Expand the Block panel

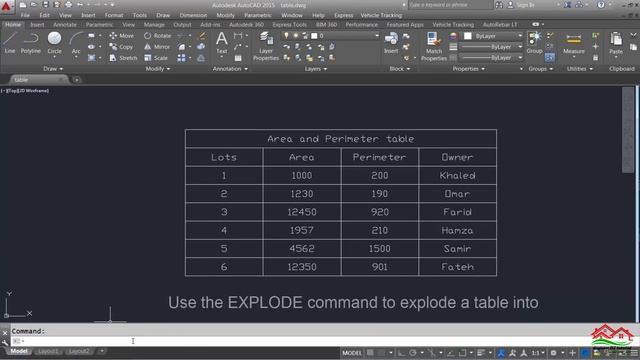click(400, 69)
